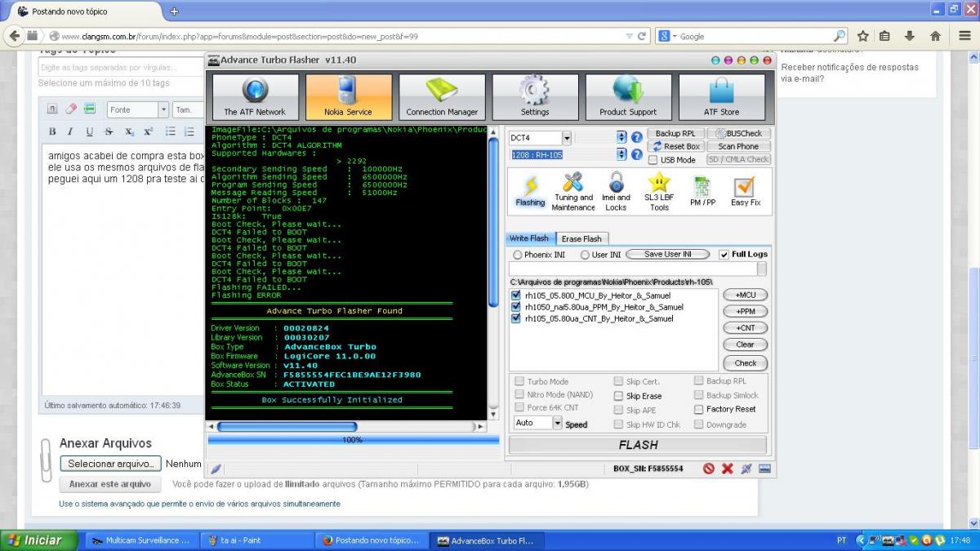Insert a bulleted list in forum editor
Image resolution: width=980 pixels, height=551 pixels.
(170, 131)
